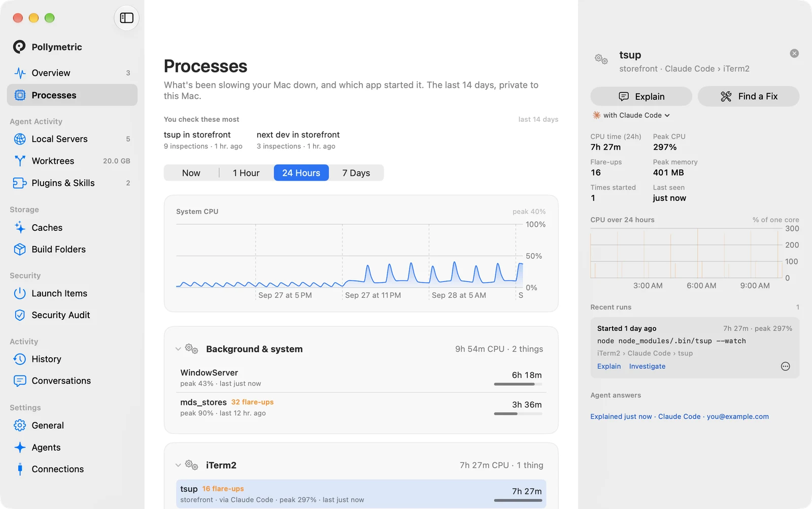Image resolution: width=812 pixels, height=509 pixels.
Task: Click the Investigate link in Recent runs
Action: pyautogui.click(x=647, y=366)
